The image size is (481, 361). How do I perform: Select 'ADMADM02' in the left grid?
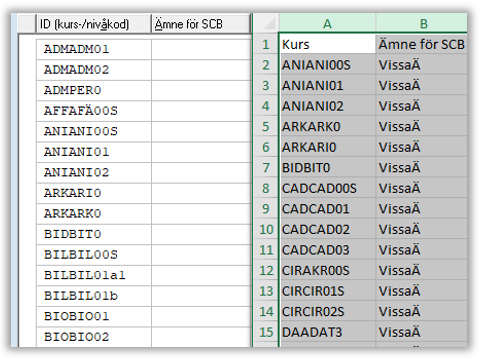(x=94, y=70)
